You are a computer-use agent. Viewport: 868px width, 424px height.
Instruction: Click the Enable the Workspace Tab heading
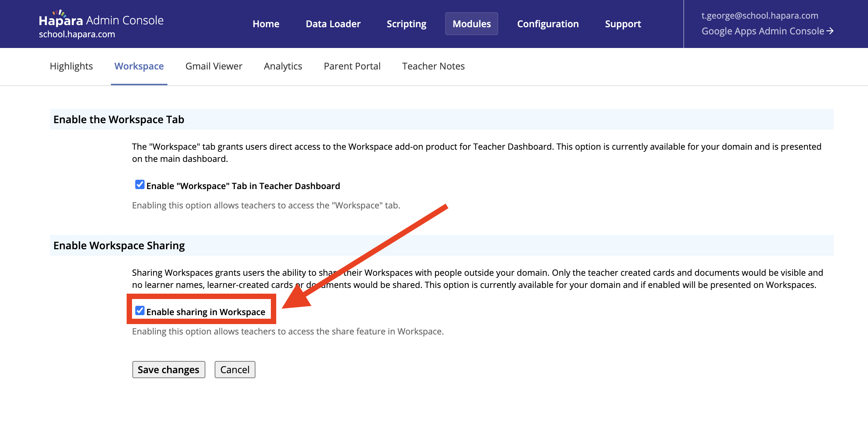[119, 119]
